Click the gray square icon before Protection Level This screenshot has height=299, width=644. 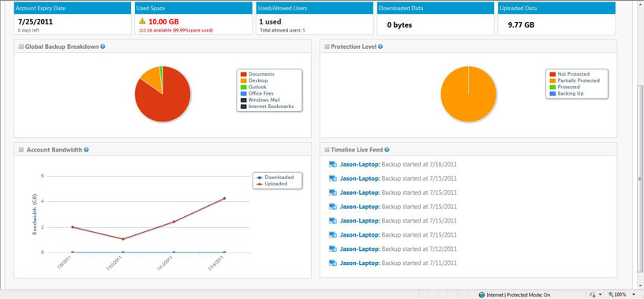(327, 47)
